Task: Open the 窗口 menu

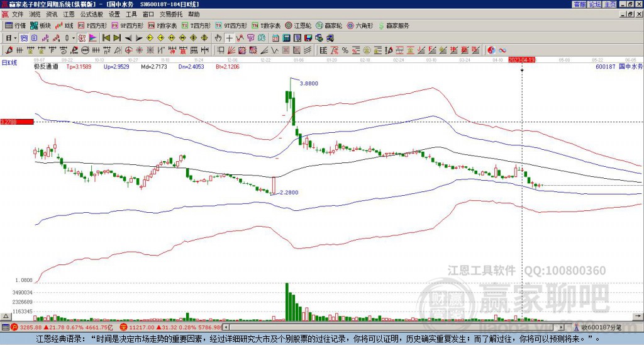Action: 148,14
